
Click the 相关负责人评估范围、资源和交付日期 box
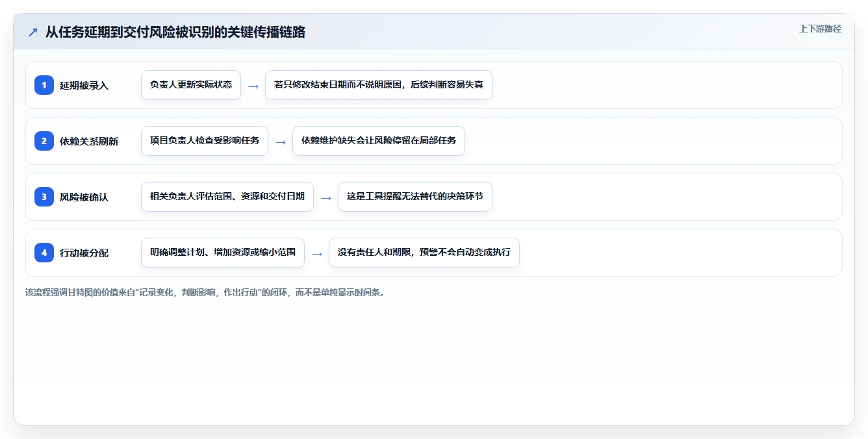tap(227, 197)
